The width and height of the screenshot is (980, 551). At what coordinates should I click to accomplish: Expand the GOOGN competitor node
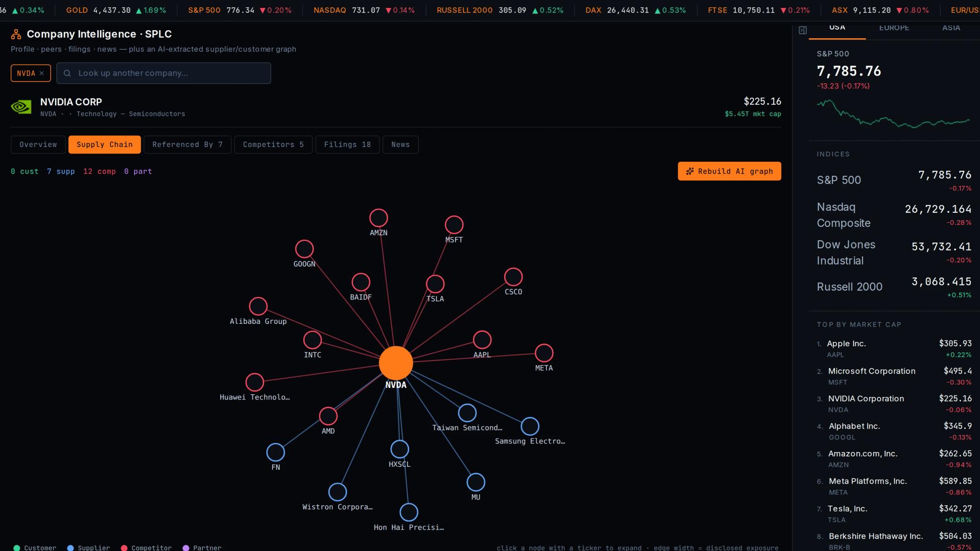coord(304,249)
